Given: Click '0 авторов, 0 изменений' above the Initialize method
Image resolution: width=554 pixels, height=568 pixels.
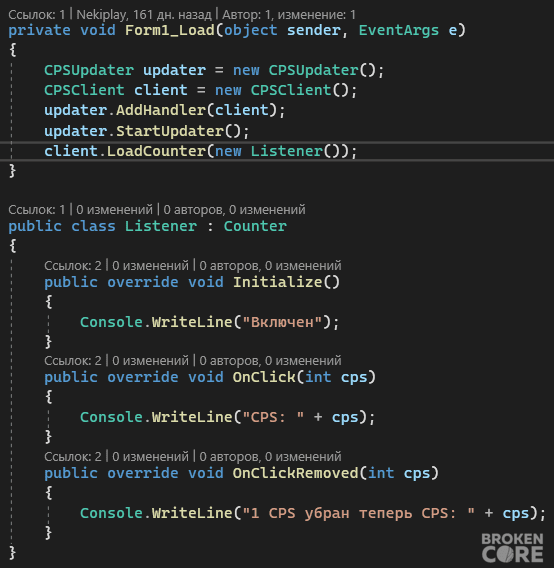Looking at the screenshot, I should click(x=270, y=266).
